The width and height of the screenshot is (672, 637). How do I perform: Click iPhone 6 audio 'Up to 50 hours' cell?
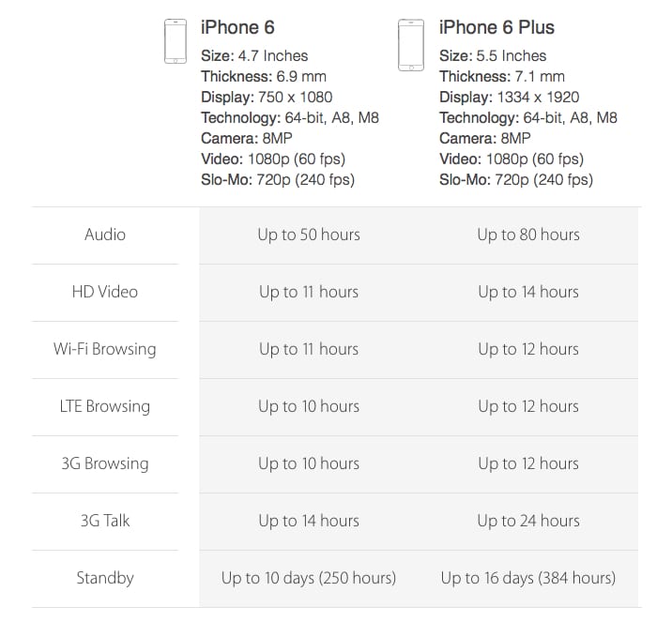309,235
